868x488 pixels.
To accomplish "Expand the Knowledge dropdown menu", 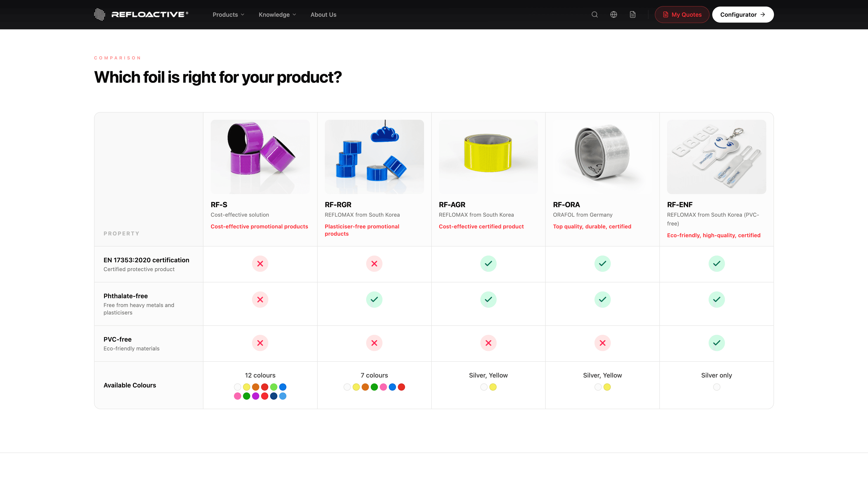I will [277, 14].
